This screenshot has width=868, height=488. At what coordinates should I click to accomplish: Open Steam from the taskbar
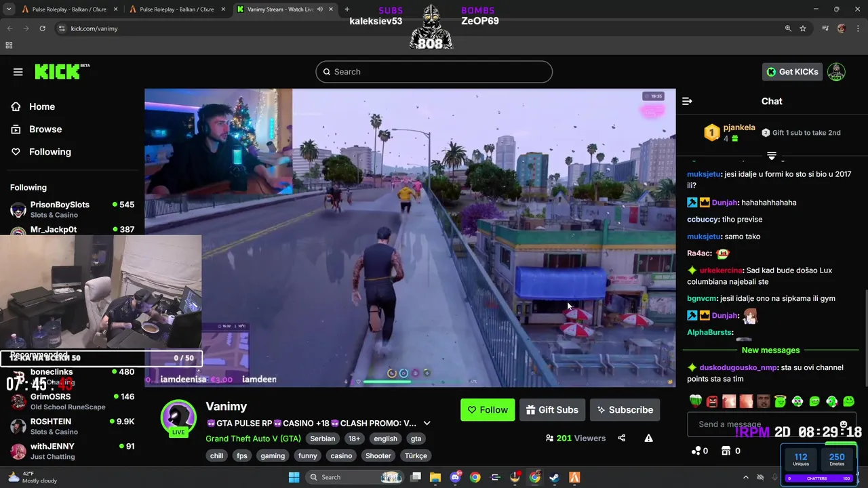pyautogui.click(x=555, y=477)
